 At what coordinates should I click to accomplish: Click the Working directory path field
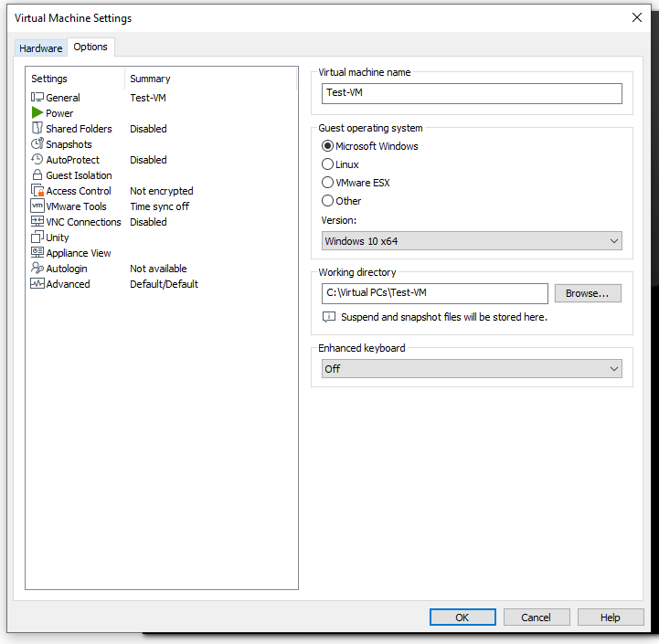(x=434, y=293)
